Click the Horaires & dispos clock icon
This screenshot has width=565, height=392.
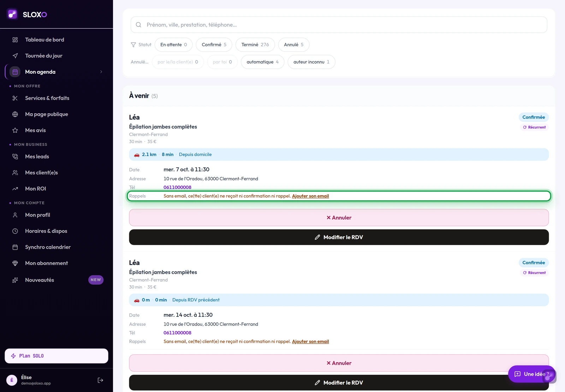pos(15,231)
